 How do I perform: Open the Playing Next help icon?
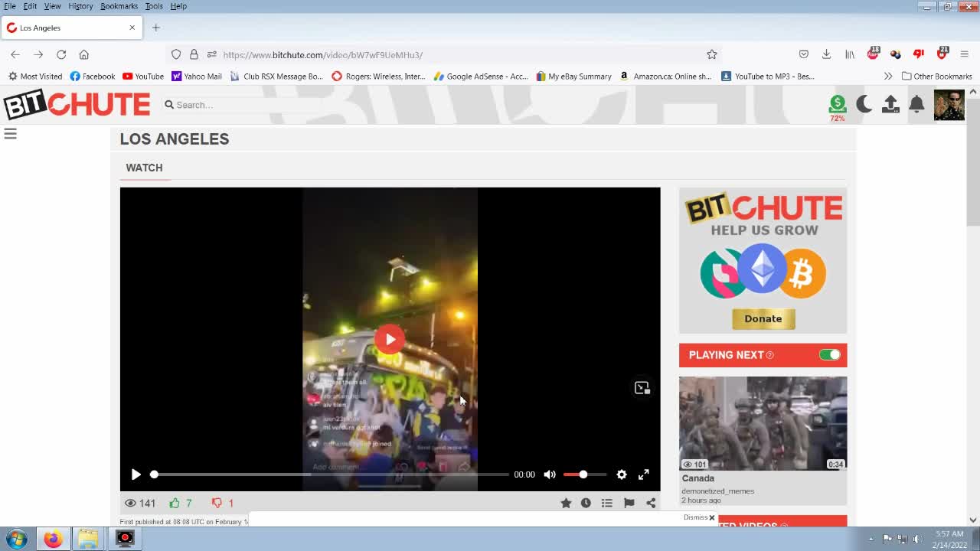769,355
